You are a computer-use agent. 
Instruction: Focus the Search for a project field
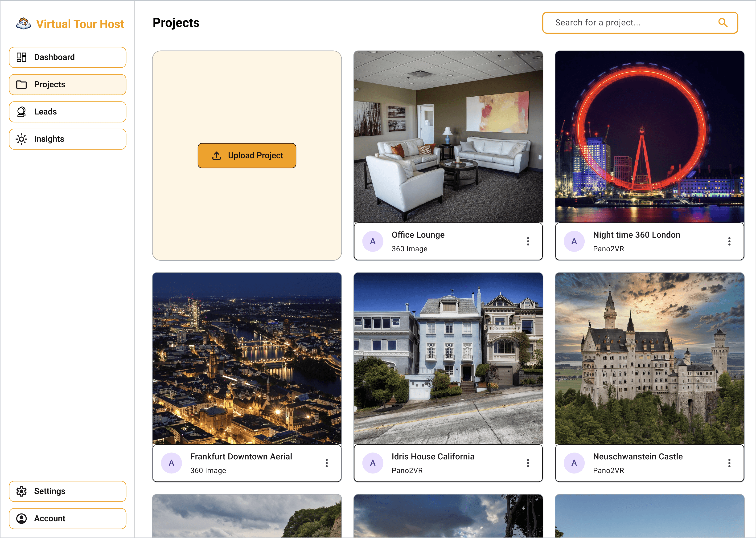pos(630,23)
